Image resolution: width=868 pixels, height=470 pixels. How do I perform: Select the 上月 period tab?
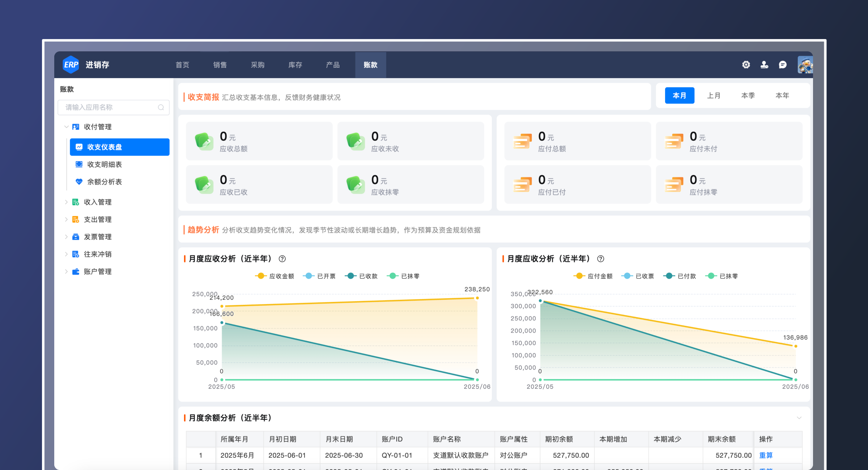tap(714, 96)
